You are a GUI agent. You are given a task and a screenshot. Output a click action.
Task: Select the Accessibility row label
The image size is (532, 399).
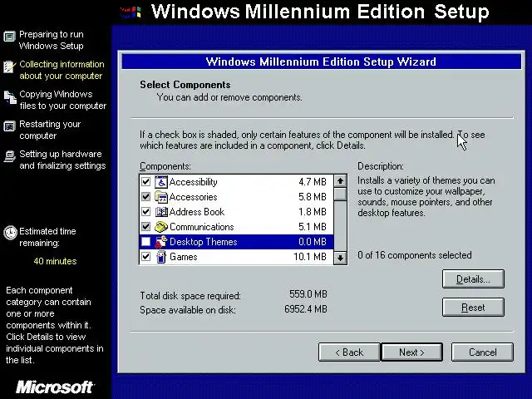pyautogui.click(x=193, y=182)
